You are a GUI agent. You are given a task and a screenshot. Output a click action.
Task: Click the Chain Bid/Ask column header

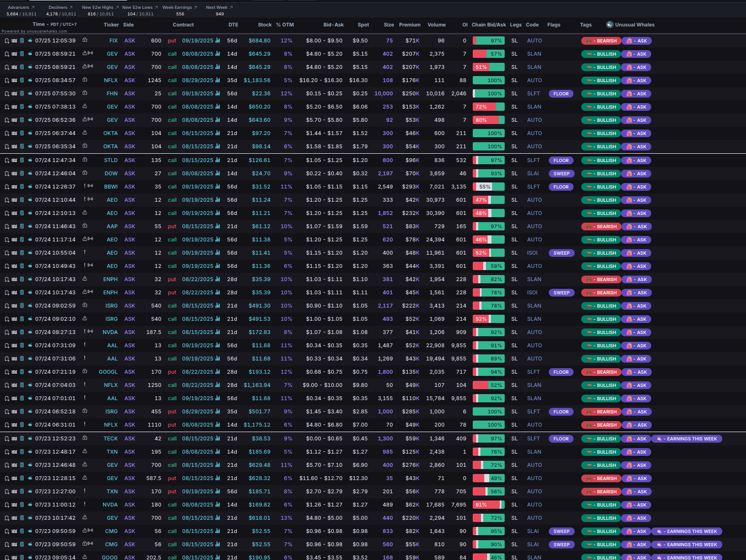pos(489,25)
